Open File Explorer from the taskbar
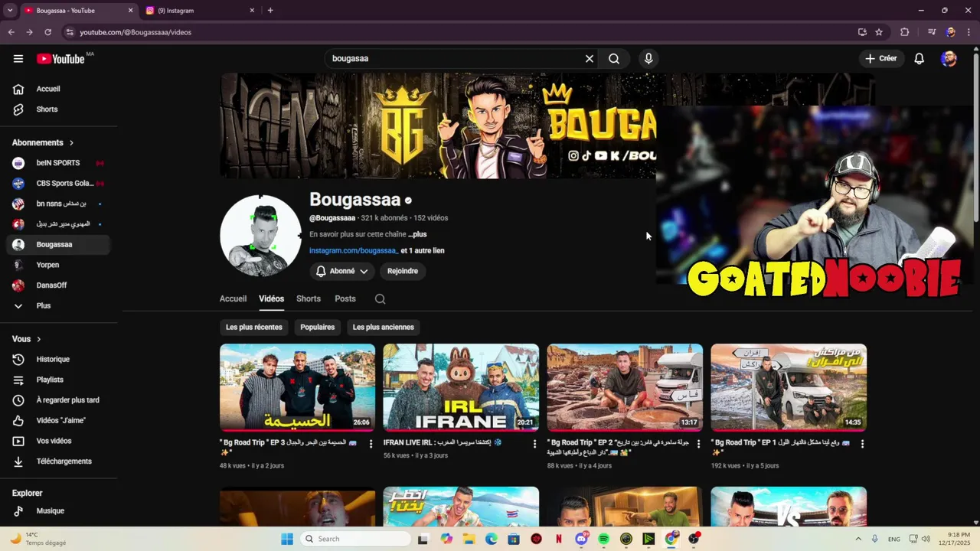 pos(469,539)
